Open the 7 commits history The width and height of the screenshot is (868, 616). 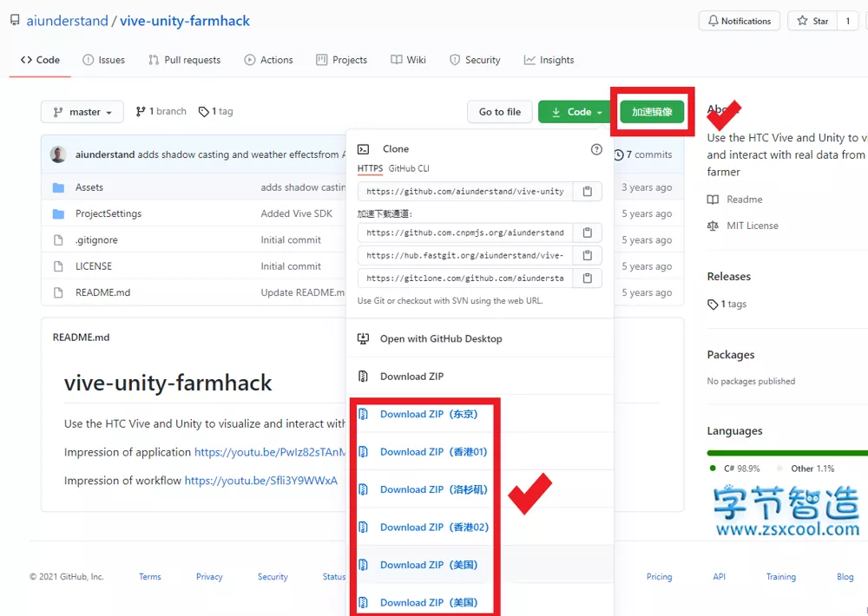tap(643, 154)
